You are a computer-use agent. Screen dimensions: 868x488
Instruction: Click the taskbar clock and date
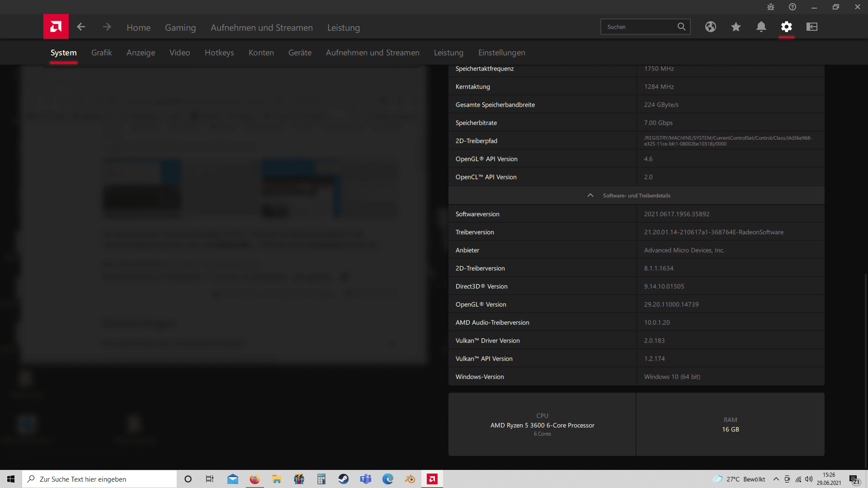(829, 479)
